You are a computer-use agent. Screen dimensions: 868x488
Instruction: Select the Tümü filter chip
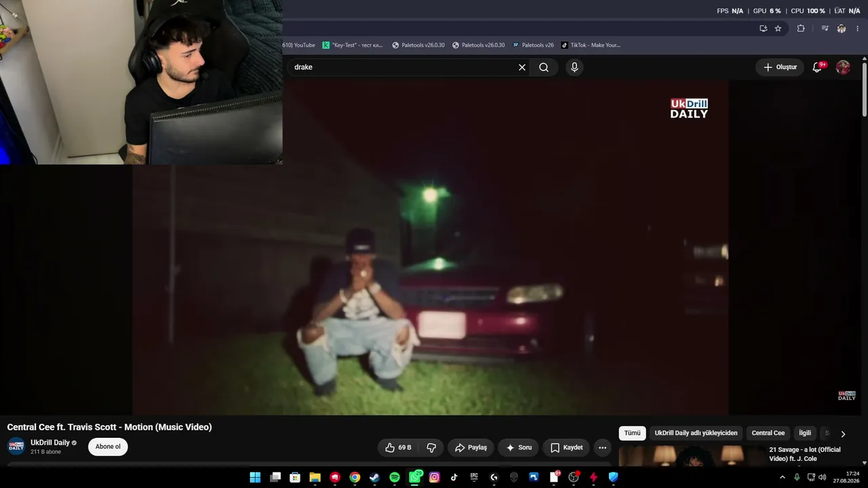[x=632, y=433]
